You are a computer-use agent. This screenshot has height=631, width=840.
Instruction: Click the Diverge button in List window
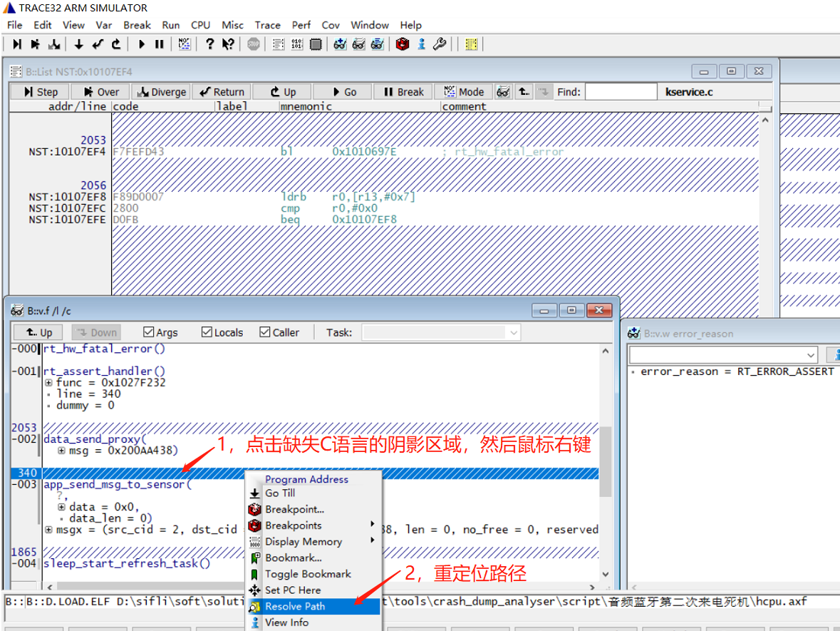[x=162, y=92]
